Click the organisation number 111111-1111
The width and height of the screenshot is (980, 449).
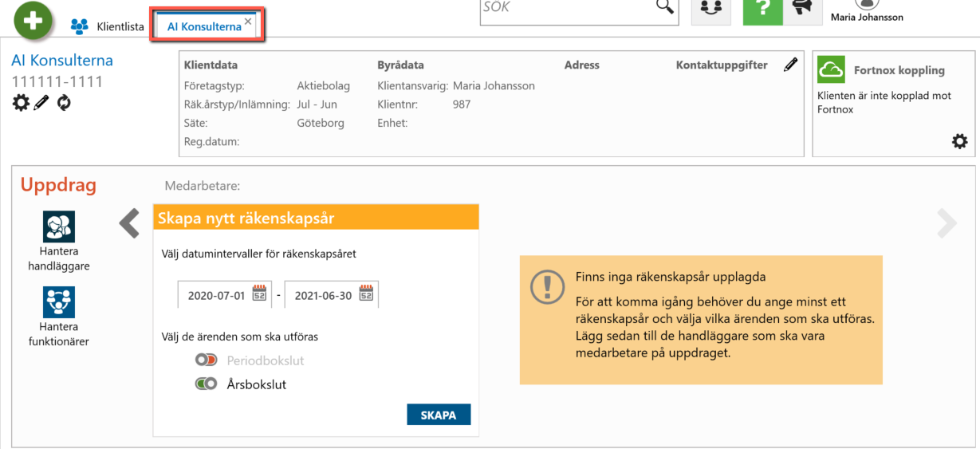pyautogui.click(x=57, y=81)
